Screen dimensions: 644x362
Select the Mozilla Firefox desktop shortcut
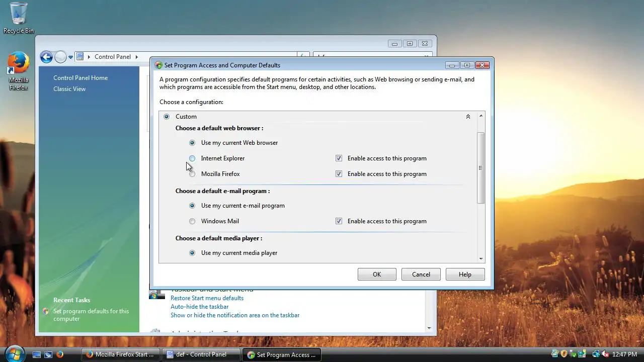point(19,71)
